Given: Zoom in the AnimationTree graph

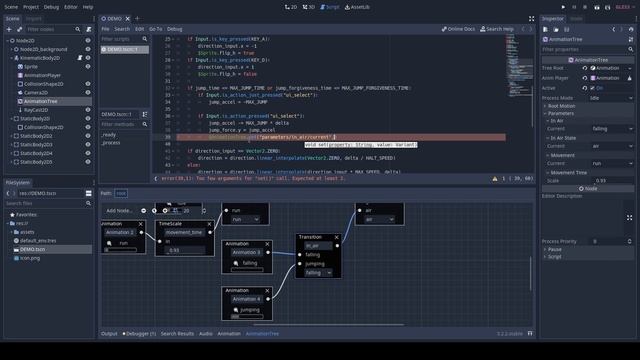Looking at the screenshot, I should (x=165, y=211).
